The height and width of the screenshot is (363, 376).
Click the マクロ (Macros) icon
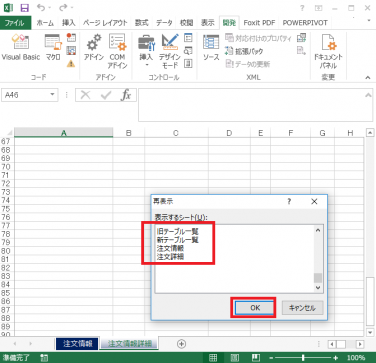pyautogui.click(x=53, y=47)
